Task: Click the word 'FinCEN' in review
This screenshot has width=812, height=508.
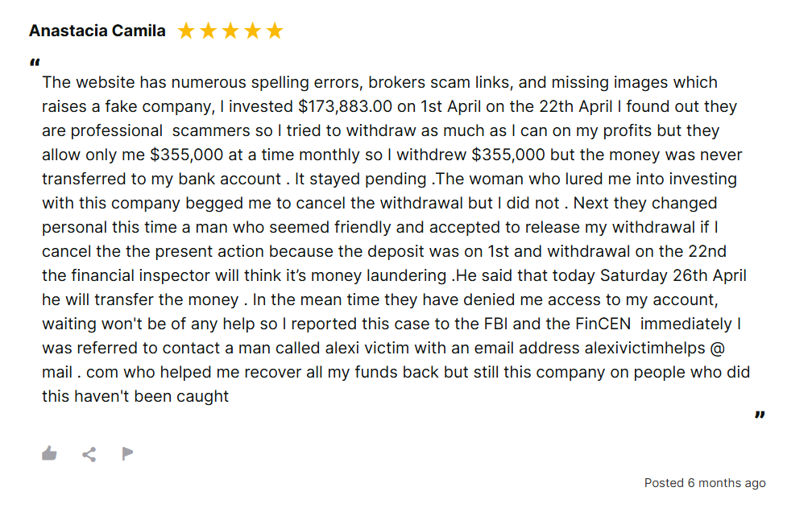Action: tap(603, 324)
